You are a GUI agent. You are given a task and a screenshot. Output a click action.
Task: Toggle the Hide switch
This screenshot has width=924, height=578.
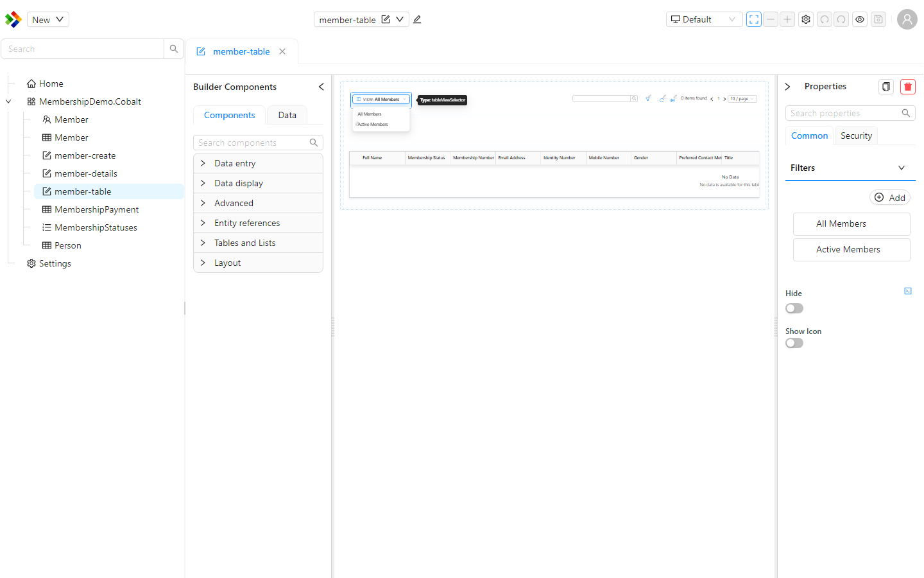[x=794, y=308]
